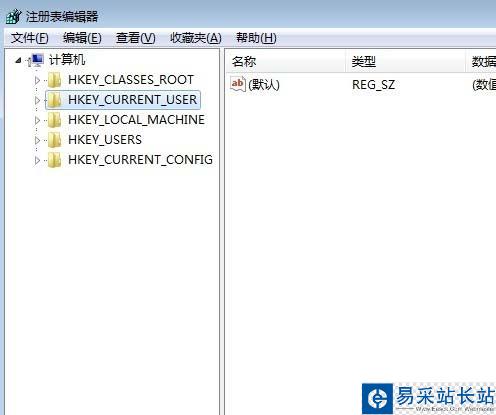Expand the HKEY_CURRENT_USER key

pyautogui.click(x=37, y=100)
